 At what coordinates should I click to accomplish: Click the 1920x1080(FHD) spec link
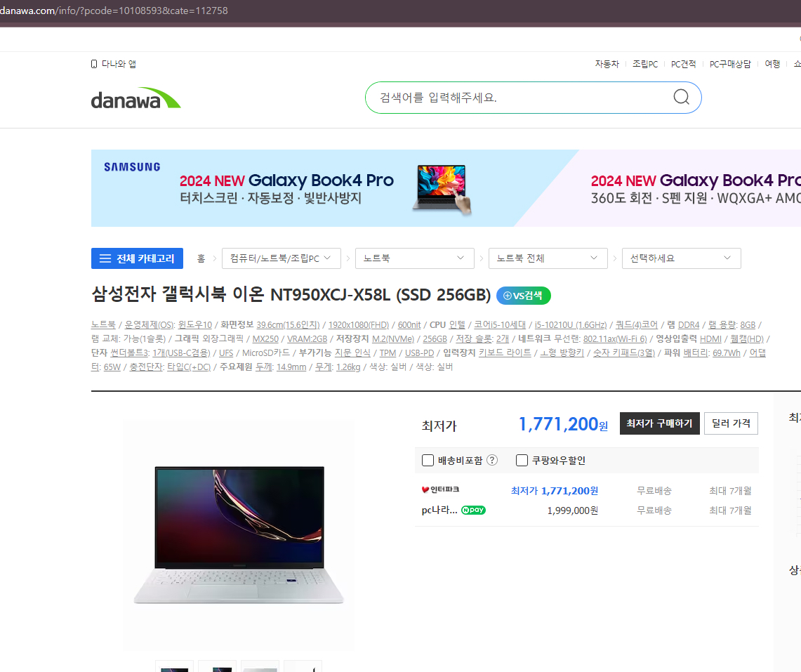coord(359,325)
